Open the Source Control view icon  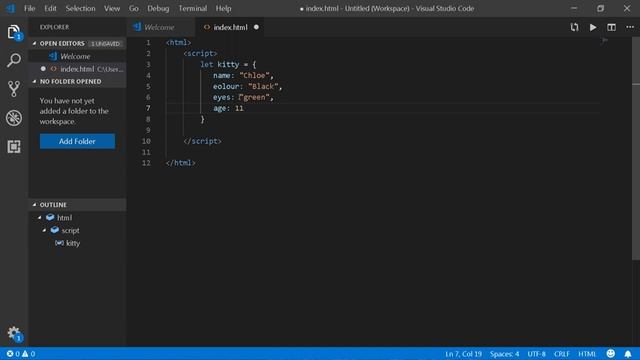[14, 89]
